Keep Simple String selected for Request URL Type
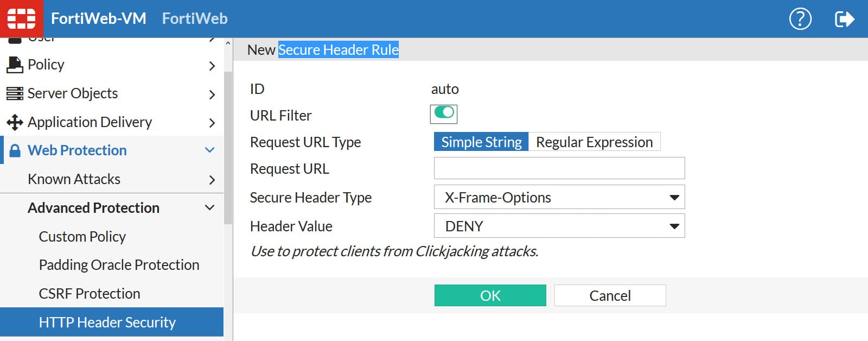The image size is (868, 341). 480,142
